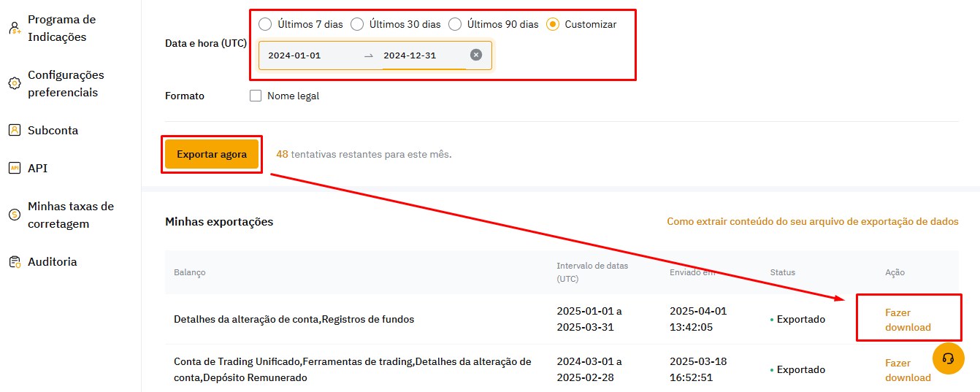980x392 pixels.
Task: Choose the Últimos 90 dias radio option
Action: [455, 24]
